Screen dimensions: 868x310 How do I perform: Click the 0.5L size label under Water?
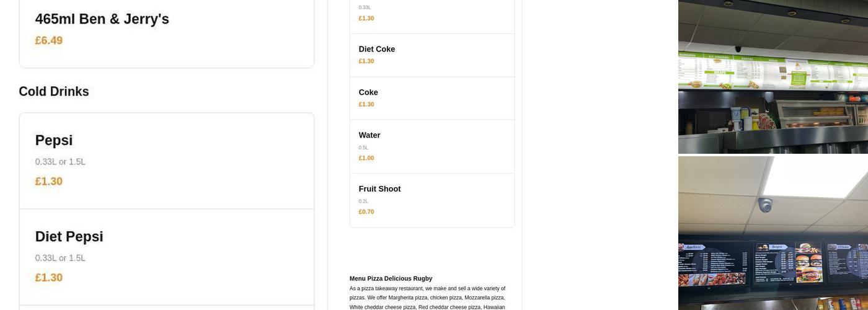point(363,148)
